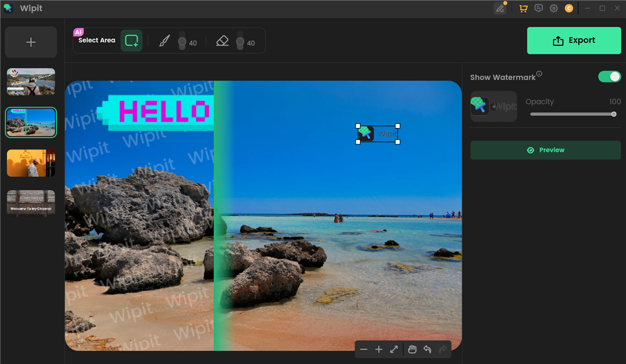Click the Preview button
Viewport: 626px width, 364px height.
545,150
